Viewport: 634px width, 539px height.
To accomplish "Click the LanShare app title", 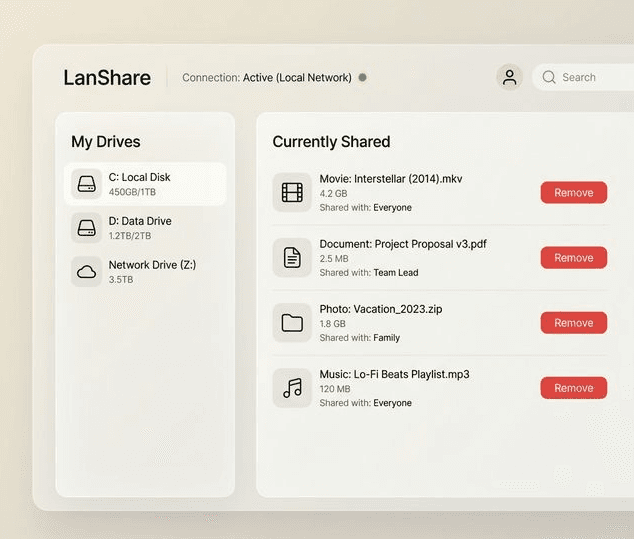I will 107,77.
